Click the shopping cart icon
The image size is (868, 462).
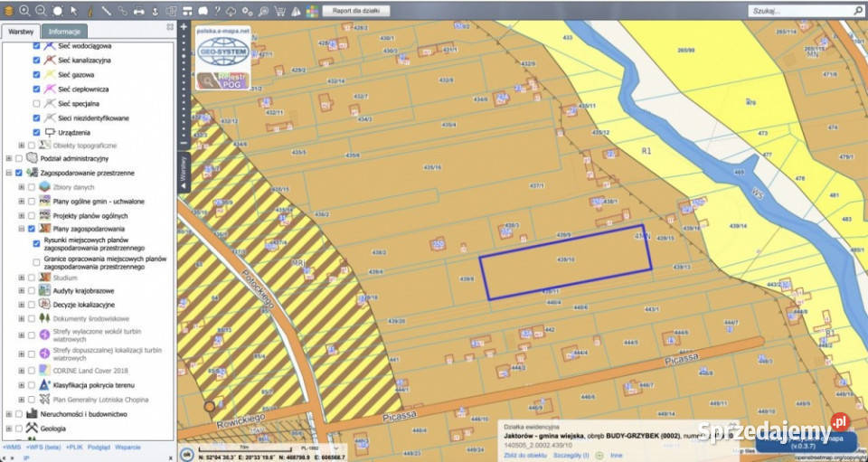click(x=280, y=11)
